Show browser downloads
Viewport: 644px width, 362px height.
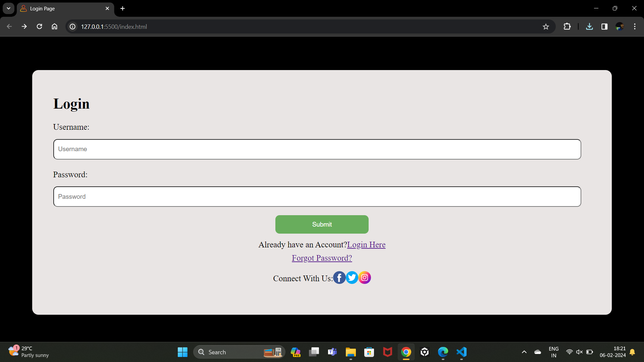(x=589, y=26)
